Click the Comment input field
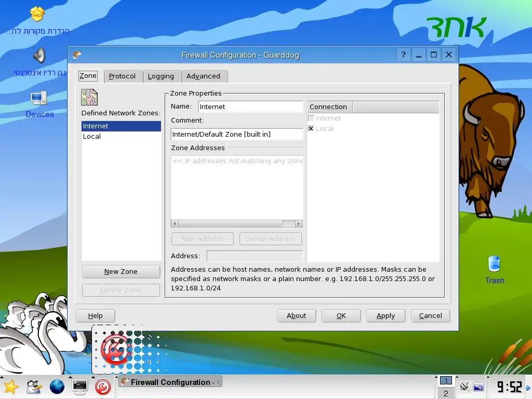532x399 pixels. [237, 134]
